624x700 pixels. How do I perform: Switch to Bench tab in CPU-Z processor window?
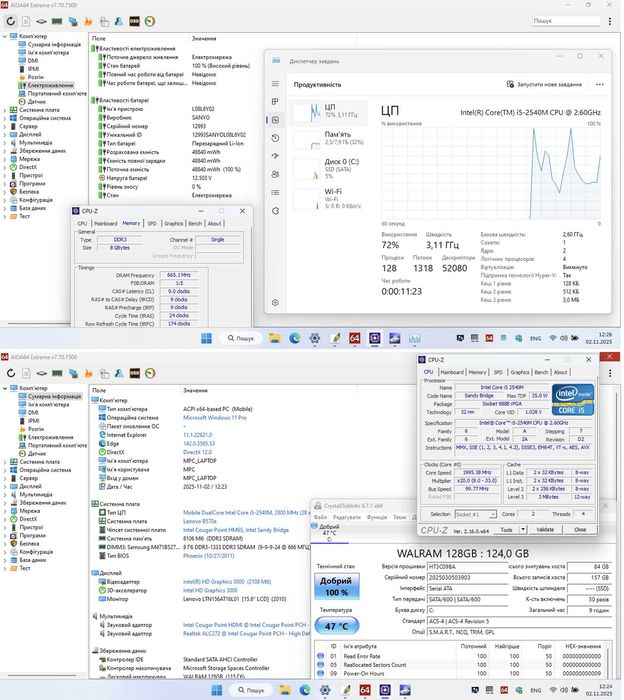coord(541,372)
